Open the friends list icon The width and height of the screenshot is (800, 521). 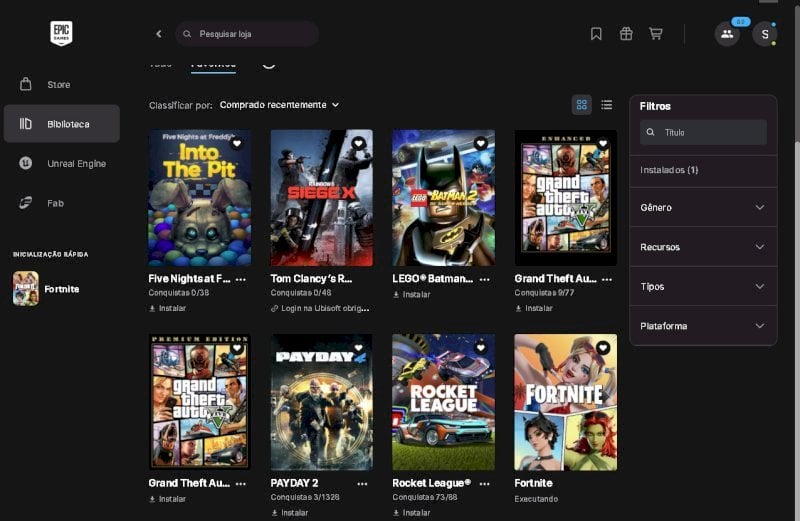[727, 34]
